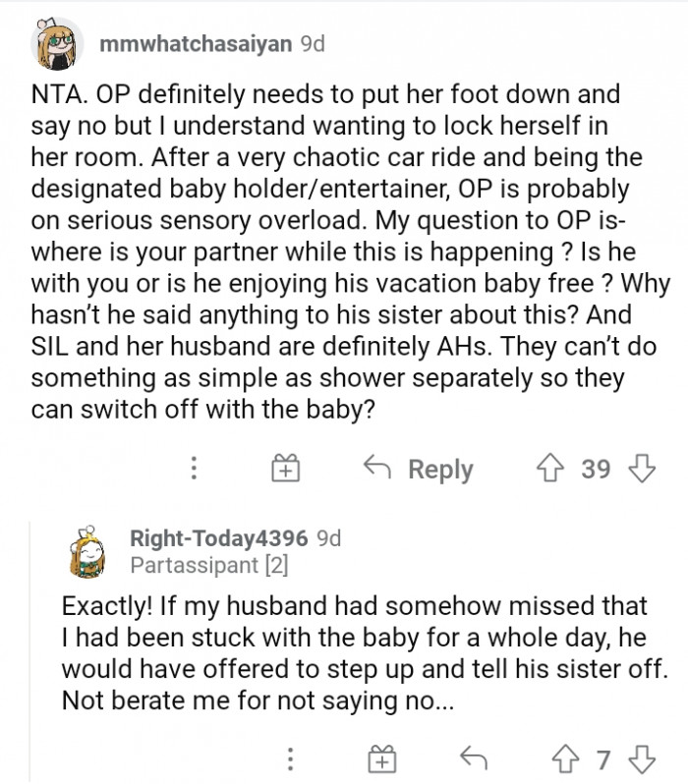The height and width of the screenshot is (784, 688).
Task: Downvote mmwhatchasaiyan's comment
Action: tap(641, 469)
